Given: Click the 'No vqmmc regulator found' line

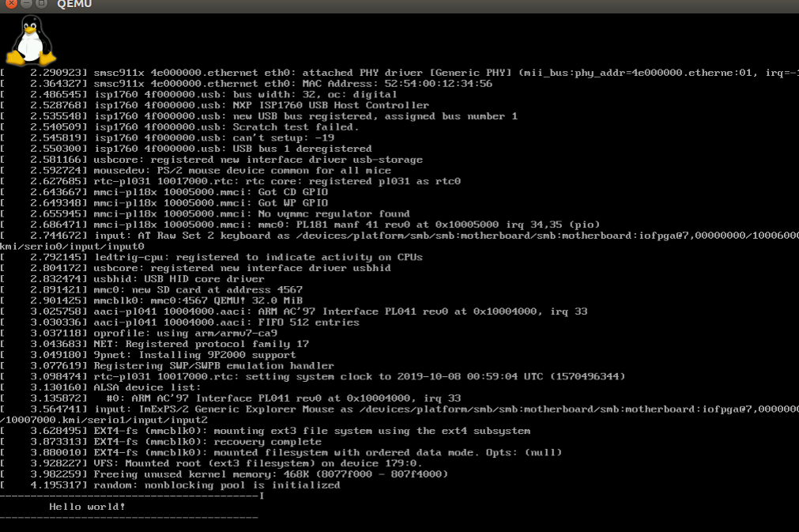Looking at the screenshot, I should [x=205, y=213].
